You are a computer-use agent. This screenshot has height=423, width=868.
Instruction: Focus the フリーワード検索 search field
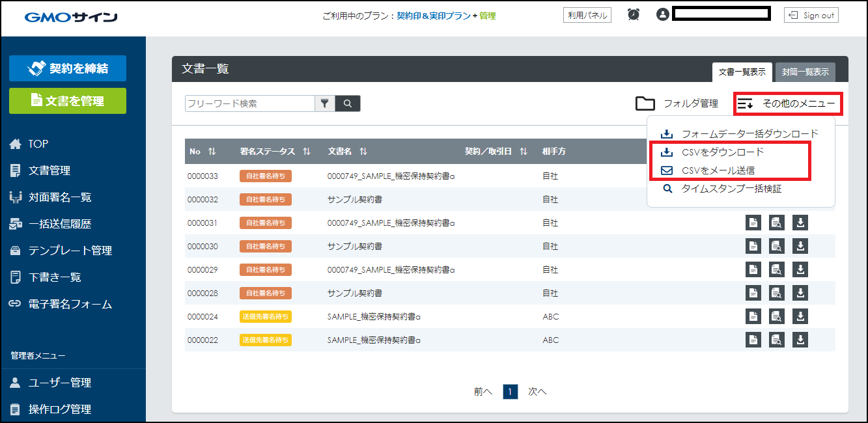[x=250, y=103]
